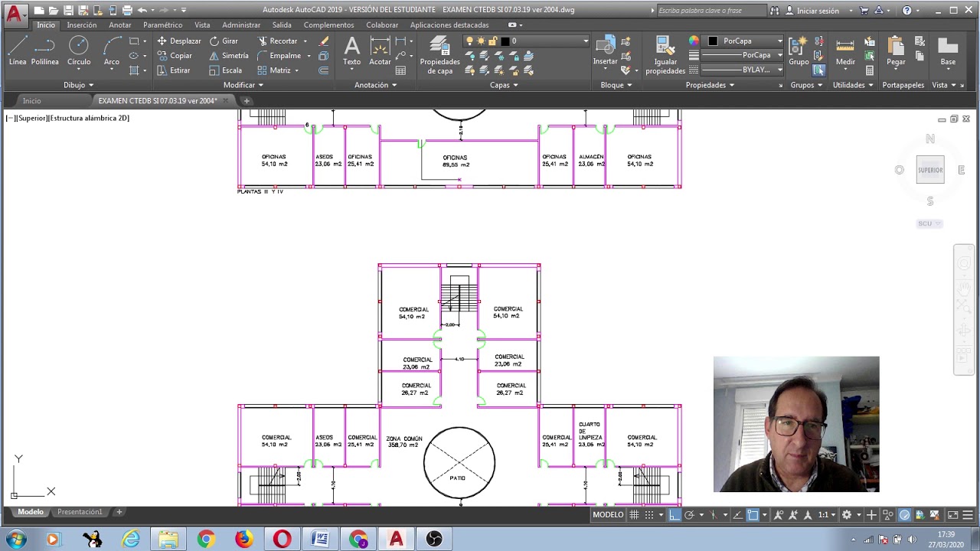The width and height of the screenshot is (980, 551).
Task: Click the Insertar block button
Action: click(605, 51)
